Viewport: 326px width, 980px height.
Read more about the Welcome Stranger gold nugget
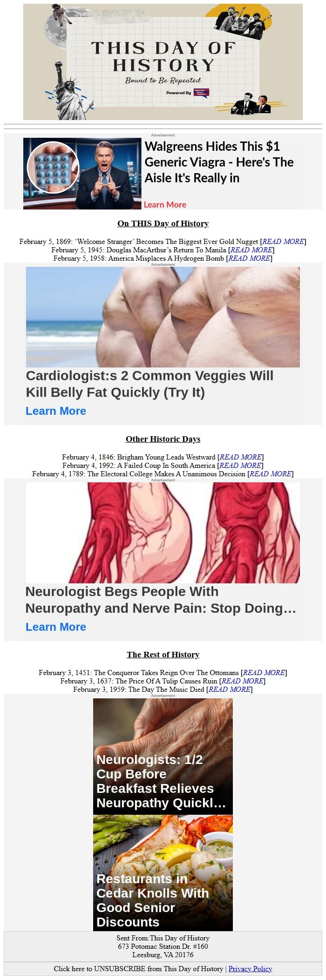click(283, 242)
